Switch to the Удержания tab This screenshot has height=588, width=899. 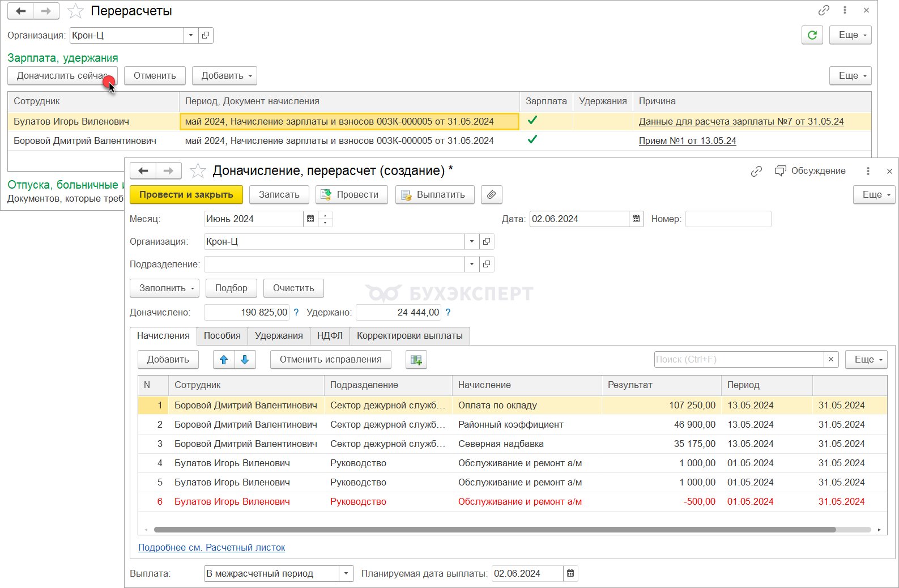pyautogui.click(x=279, y=336)
